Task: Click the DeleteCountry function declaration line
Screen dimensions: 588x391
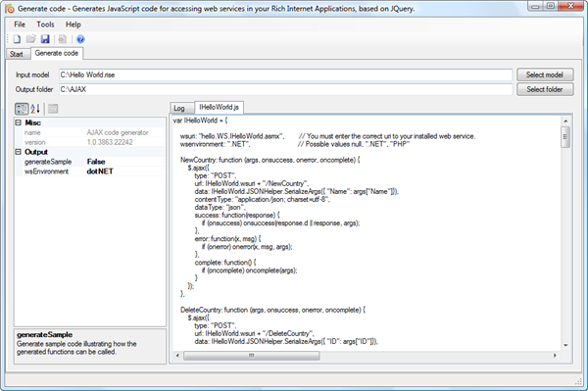Action: 272,310
